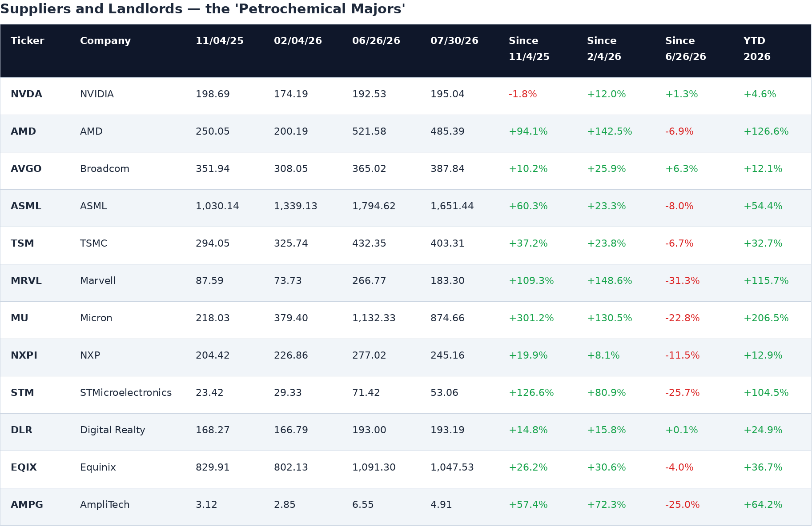
Task: Click Digital Realty's 193.19 price cell
Action: pos(447,430)
